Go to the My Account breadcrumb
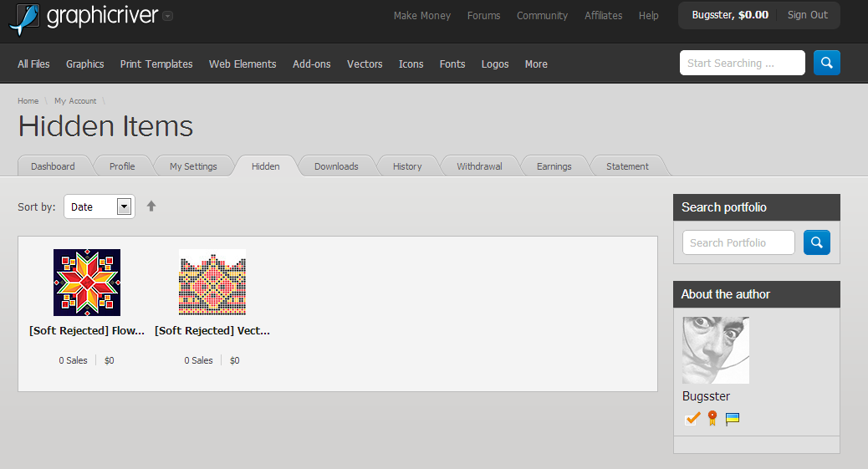The image size is (868, 469). (75, 101)
